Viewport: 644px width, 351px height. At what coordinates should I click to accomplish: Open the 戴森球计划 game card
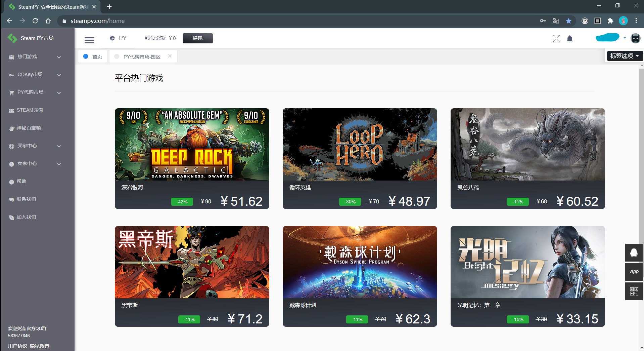[x=360, y=276]
